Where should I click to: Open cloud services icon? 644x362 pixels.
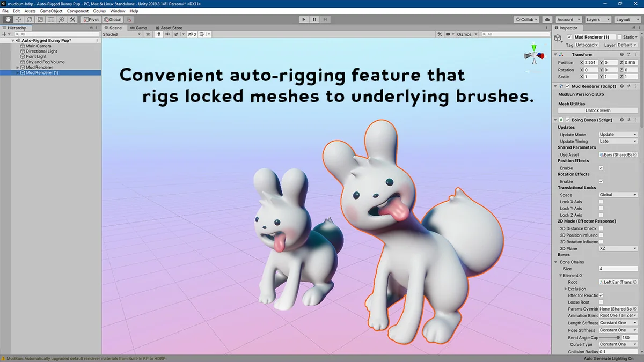[x=547, y=19]
